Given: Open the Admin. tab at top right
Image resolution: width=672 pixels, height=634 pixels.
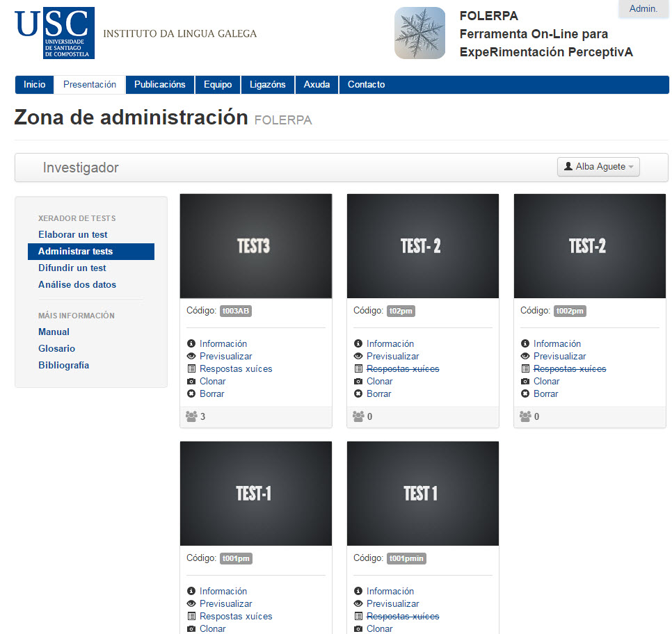Looking at the screenshot, I should tap(643, 9).
